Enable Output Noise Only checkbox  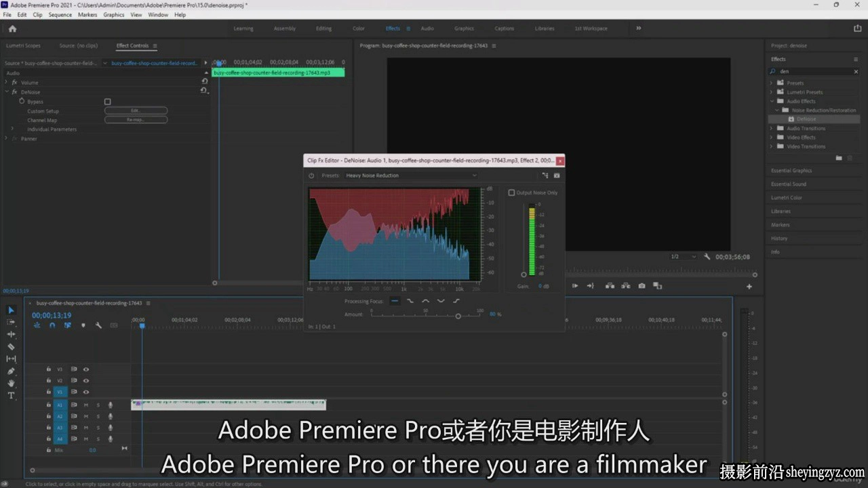point(511,192)
